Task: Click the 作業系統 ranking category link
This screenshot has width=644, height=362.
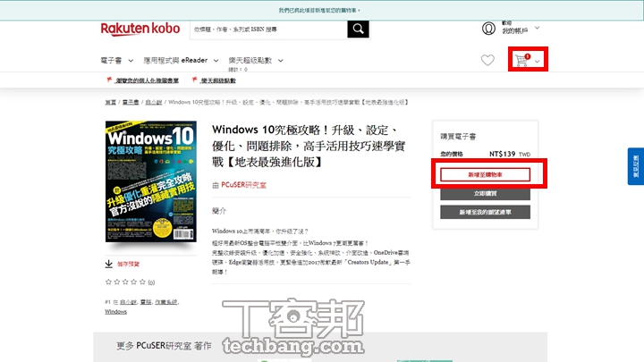Action: [x=166, y=302]
